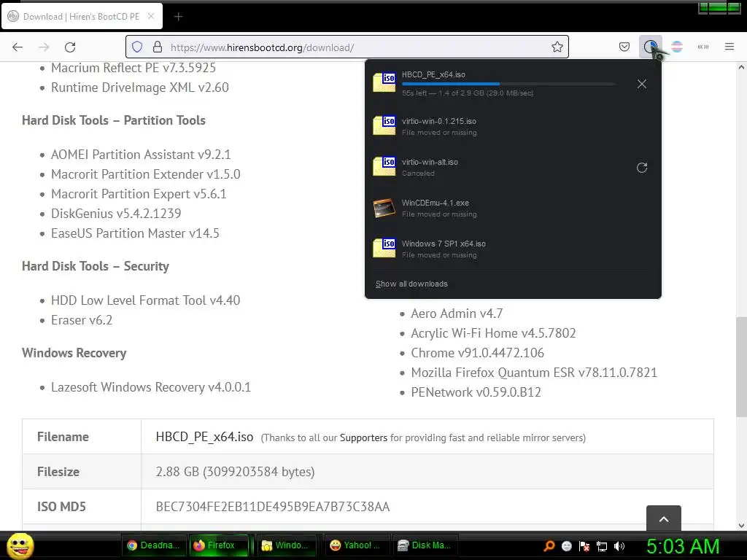The width and height of the screenshot is (747, 560).
Task: Click the 'Windows Recovery' heading
Action: (x=74, y=353)
